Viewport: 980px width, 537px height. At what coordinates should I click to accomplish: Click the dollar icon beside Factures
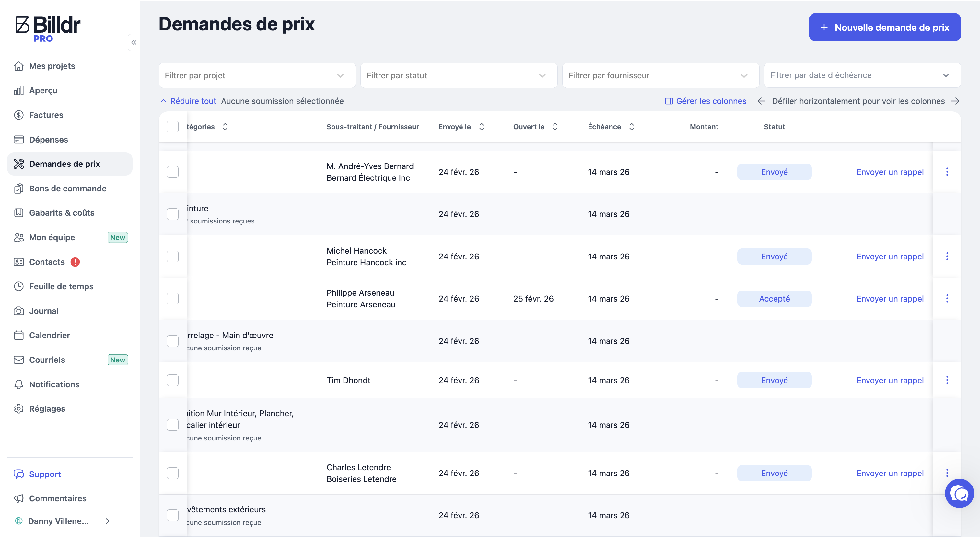[19, 115]
